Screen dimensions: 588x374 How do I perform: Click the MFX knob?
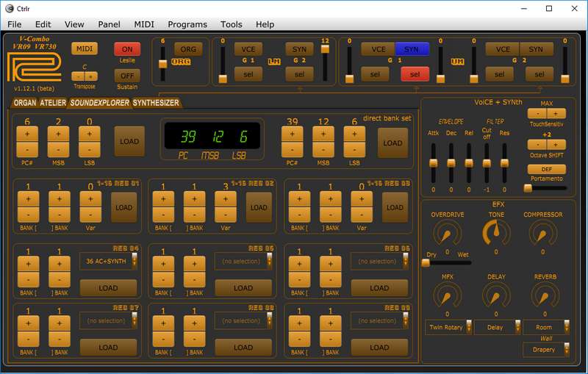click(447, 295)
